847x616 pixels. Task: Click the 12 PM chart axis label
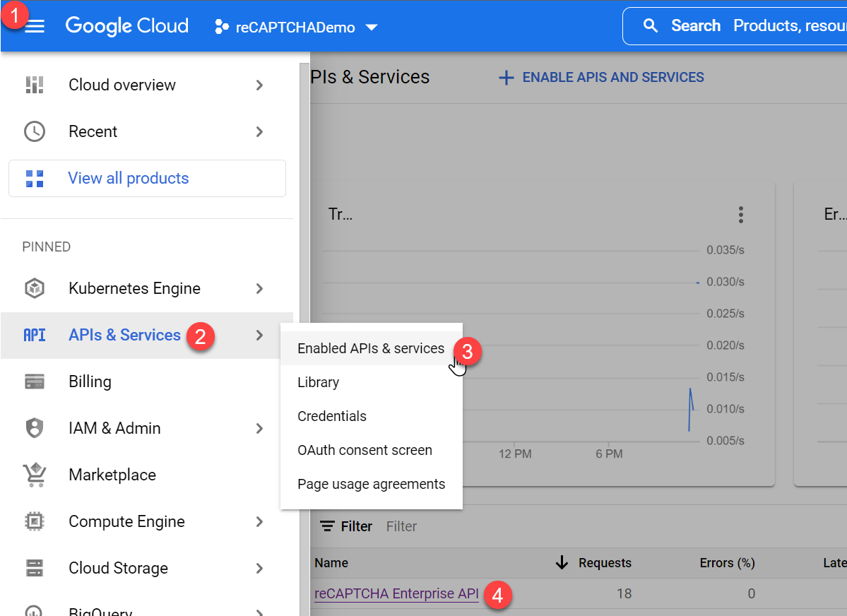click(x=515, y=454)
